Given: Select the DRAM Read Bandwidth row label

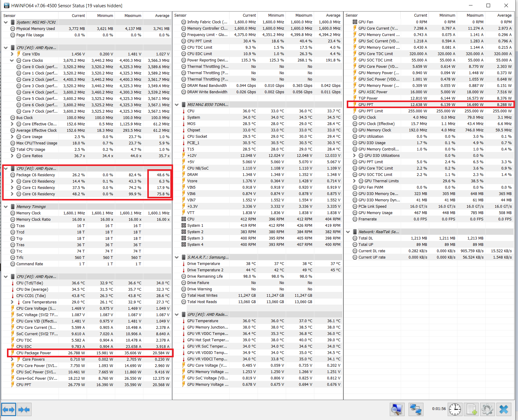Looking at the screenshot, I should coord(207,85).
